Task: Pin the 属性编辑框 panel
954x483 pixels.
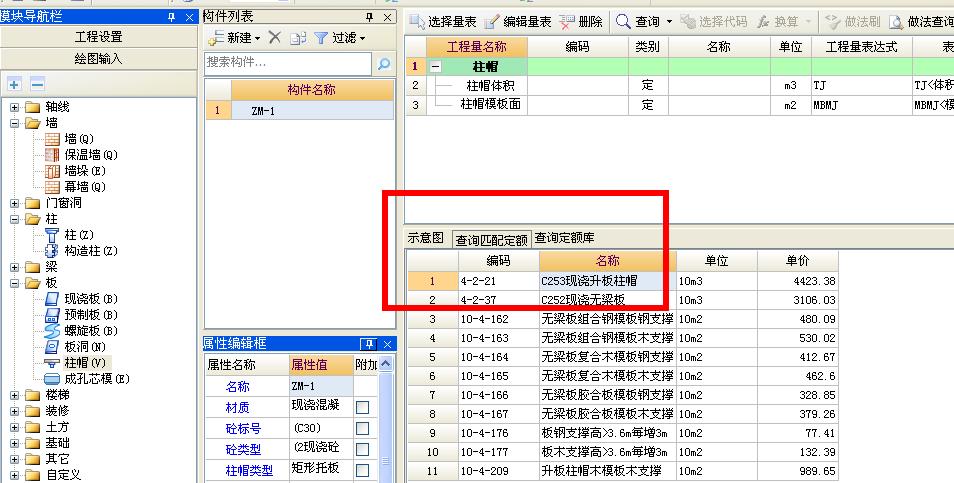Action: pyautogui.click(x=368, y=344)
